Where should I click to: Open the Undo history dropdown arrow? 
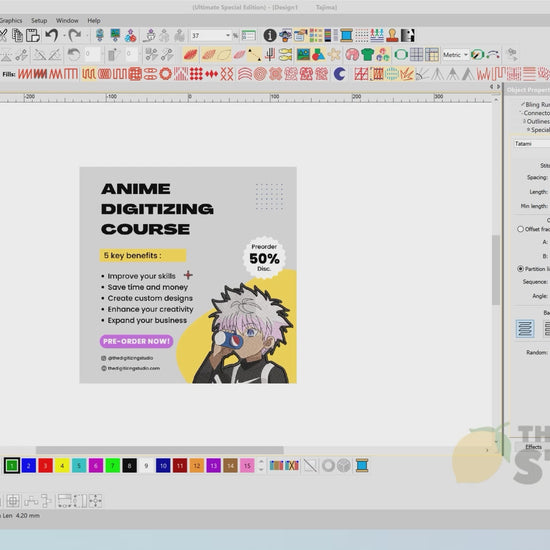click(64, 35)
